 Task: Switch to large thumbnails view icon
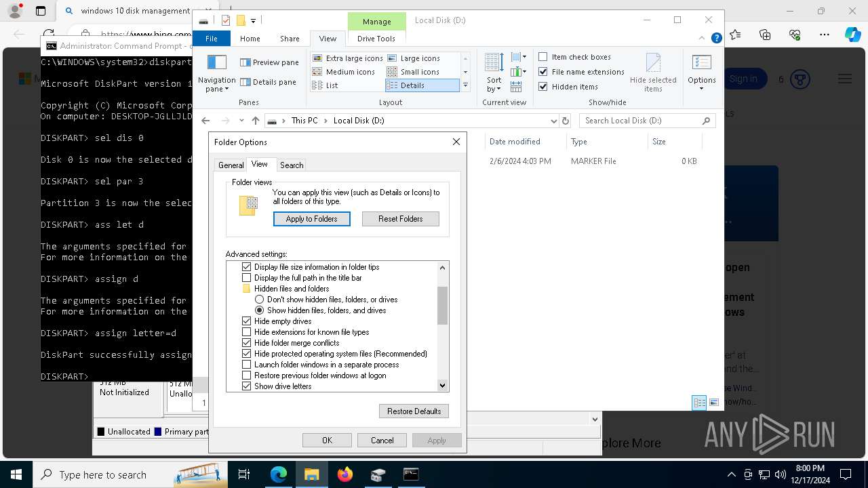714,403
